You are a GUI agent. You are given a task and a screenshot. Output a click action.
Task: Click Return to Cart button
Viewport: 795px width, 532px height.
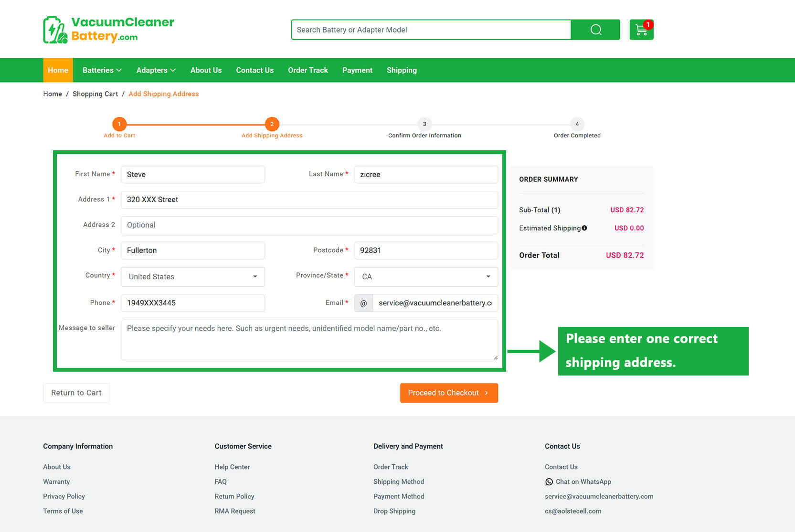coord(76,393)
